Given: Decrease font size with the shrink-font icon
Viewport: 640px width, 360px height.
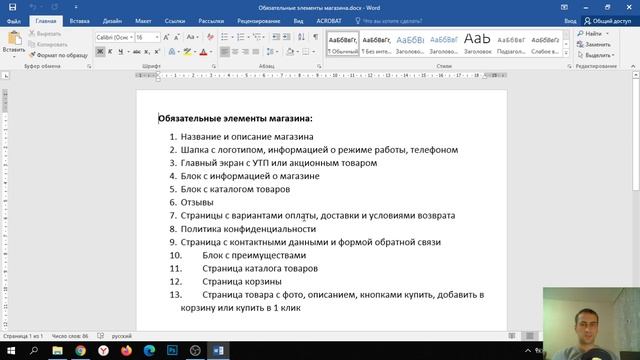Looking at the screenshot, I should tap(177, 37).
